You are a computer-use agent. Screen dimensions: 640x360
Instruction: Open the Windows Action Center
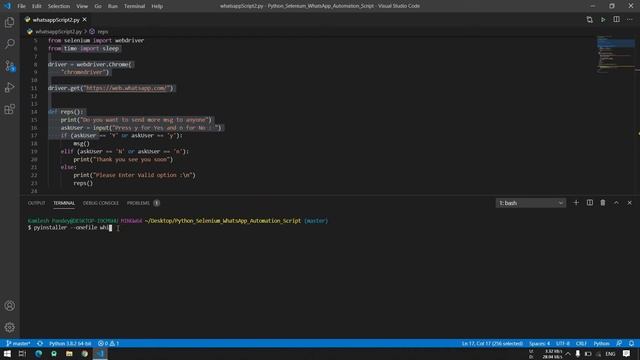627,353
